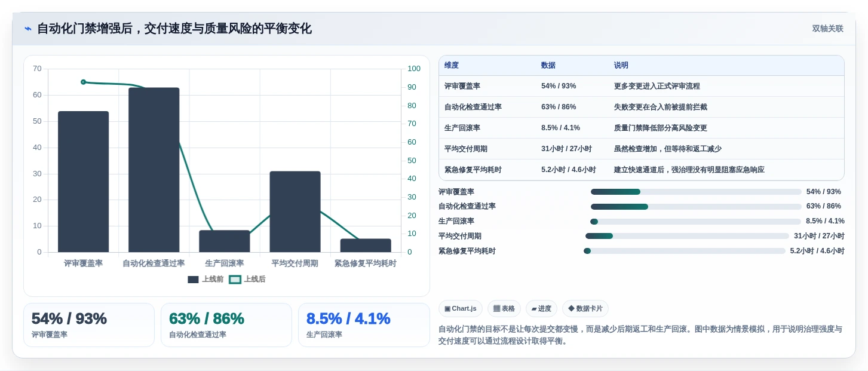
Task: Select the 数据 column header
Action: pyautogui.click(x=548, y=65)
